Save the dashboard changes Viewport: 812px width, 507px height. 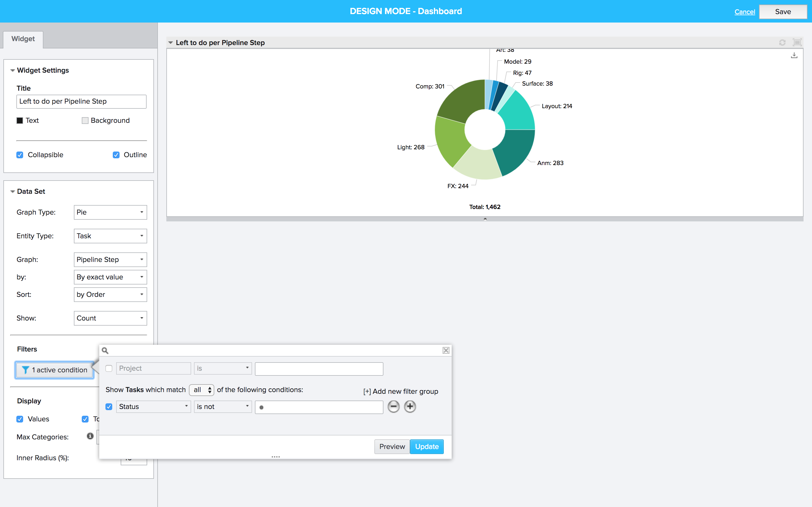point(783,11)
